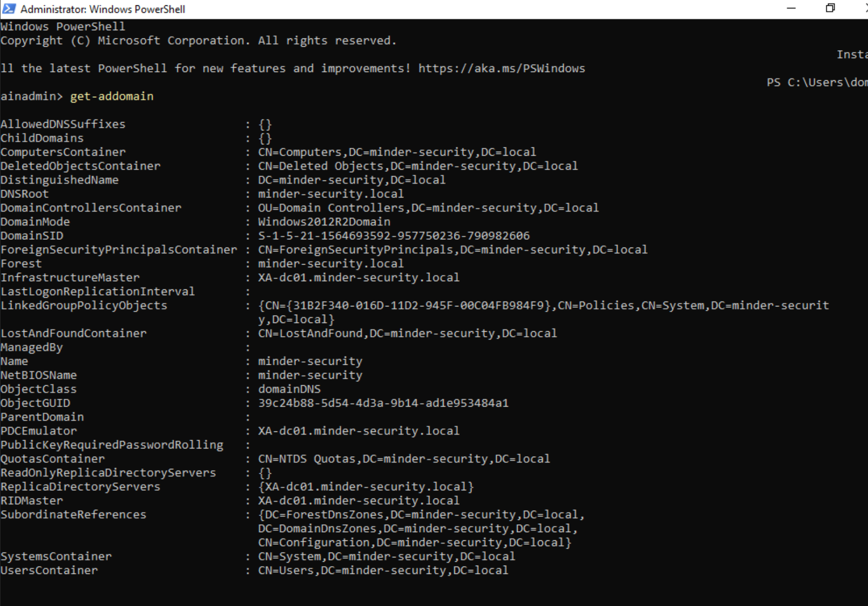868x606 pixels.
Task: Click the Administrator: Windows PowerShell title text
Action: [x=103, y=9]
